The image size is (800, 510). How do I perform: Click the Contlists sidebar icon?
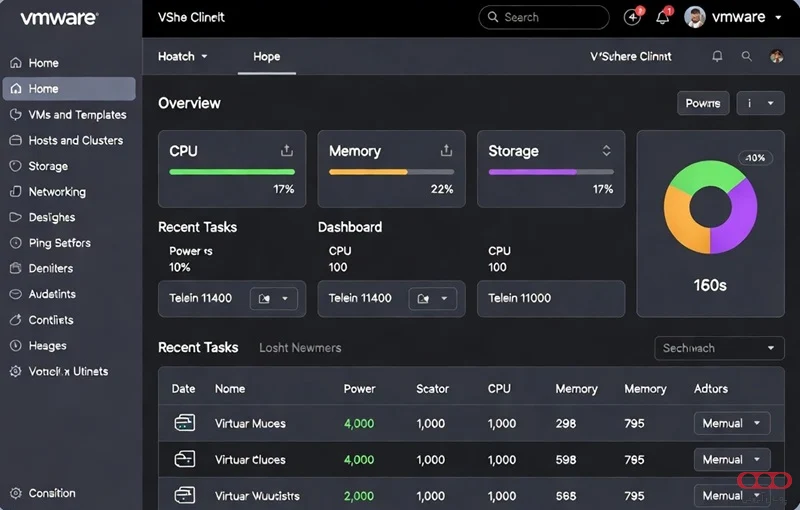coord(16,320)
